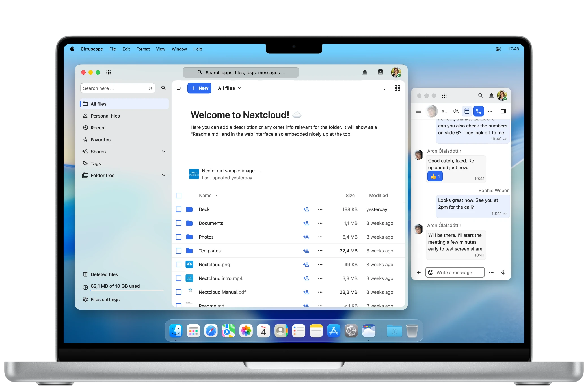The width and height of the screenshot is (588, 387).
Task: Focus the Write a message field
Action: click(455, 272)
